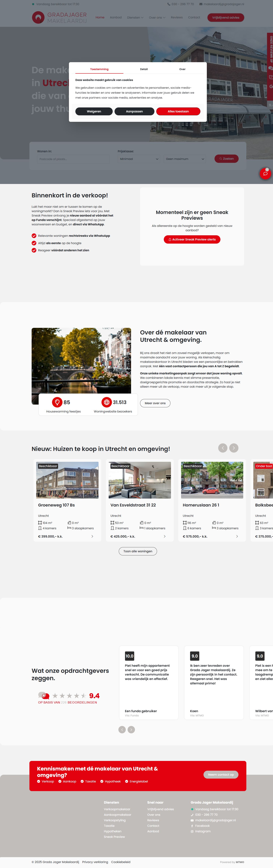Show previous review with left arrow
This screenshot has width=273, height=868.
click(122, 729)
